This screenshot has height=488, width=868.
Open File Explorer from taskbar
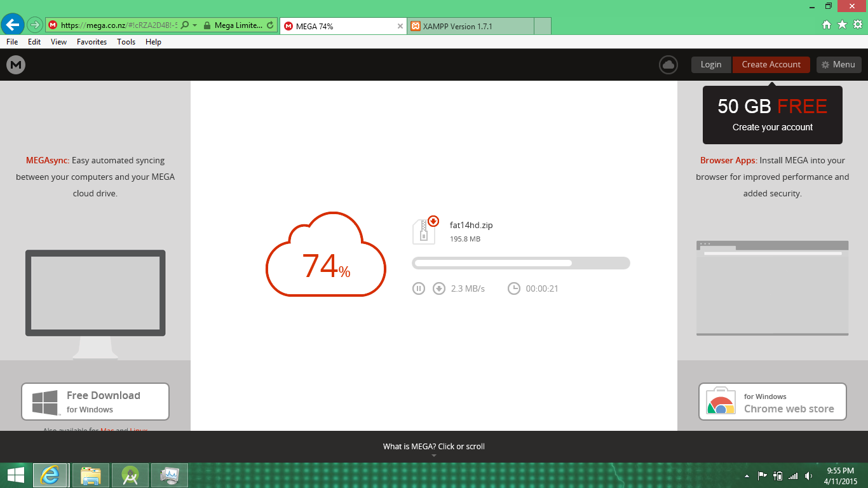tap(91, 475)
